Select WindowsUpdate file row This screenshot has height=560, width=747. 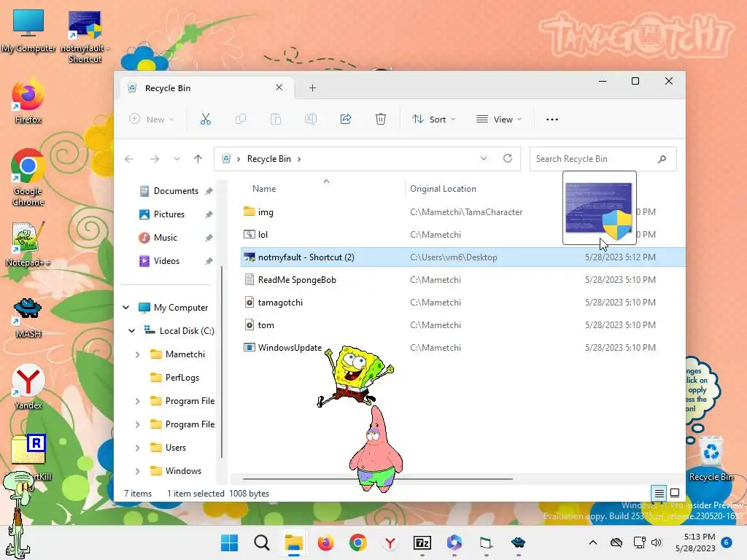coord(462,348)
